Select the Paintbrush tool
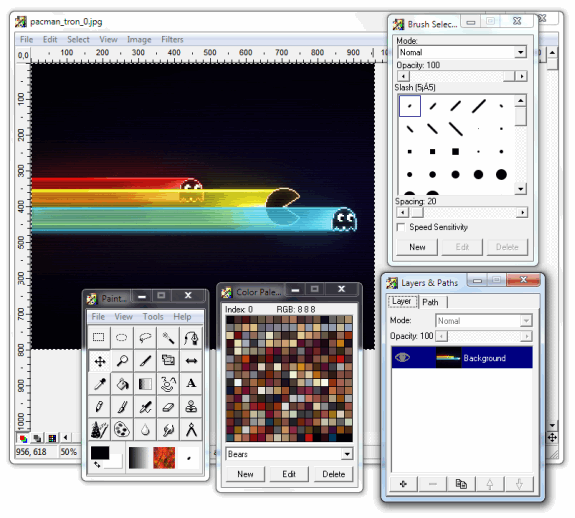575x518 pixels. click(122, 407)
